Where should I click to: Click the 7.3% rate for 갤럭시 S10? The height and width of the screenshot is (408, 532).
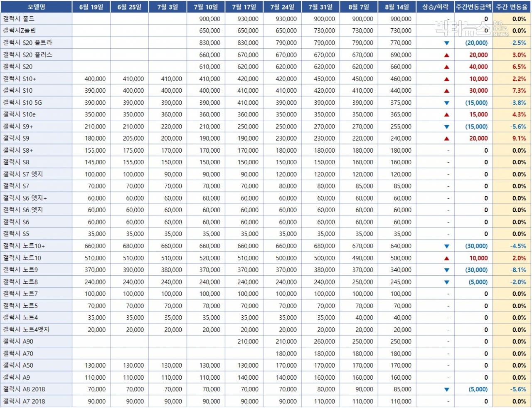[519, 91]
